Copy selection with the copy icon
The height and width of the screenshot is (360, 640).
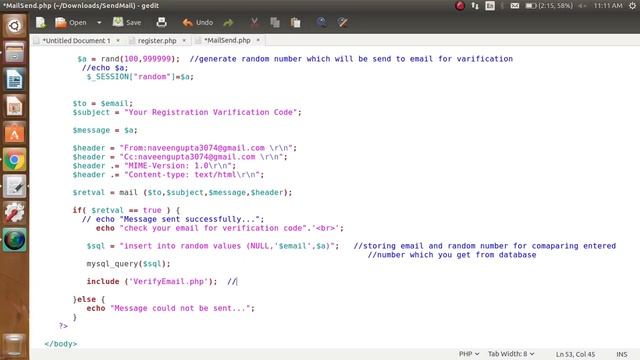[275, 23]
